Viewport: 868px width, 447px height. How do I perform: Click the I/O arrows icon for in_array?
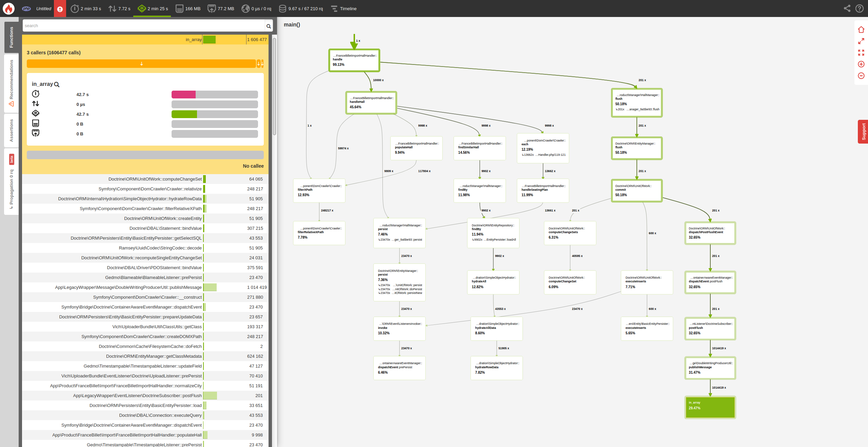tap(36, 104)
